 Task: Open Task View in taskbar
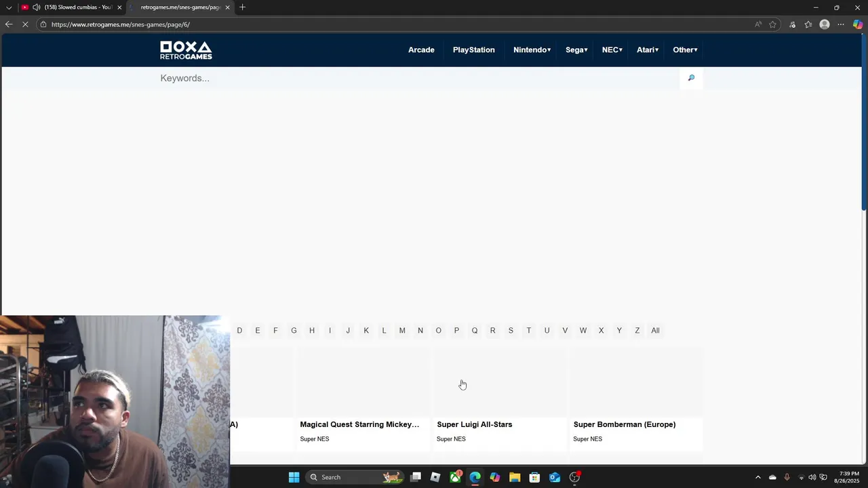416,477
